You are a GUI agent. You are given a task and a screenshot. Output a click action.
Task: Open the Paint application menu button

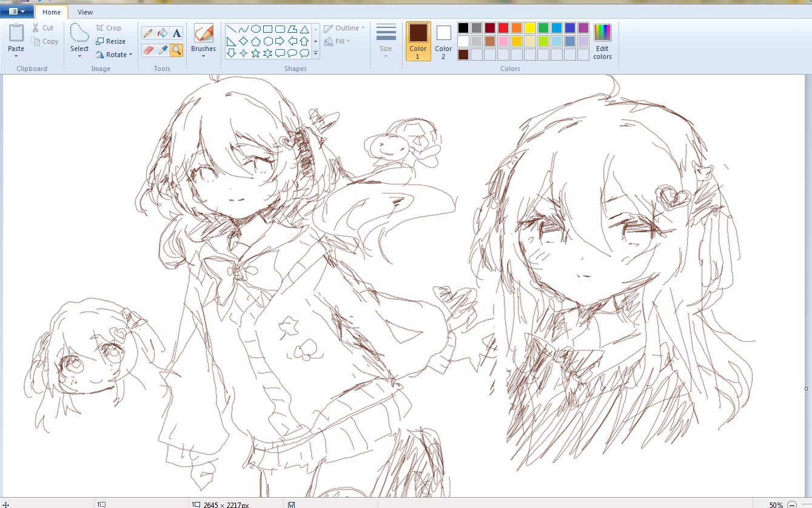[17, 12]
